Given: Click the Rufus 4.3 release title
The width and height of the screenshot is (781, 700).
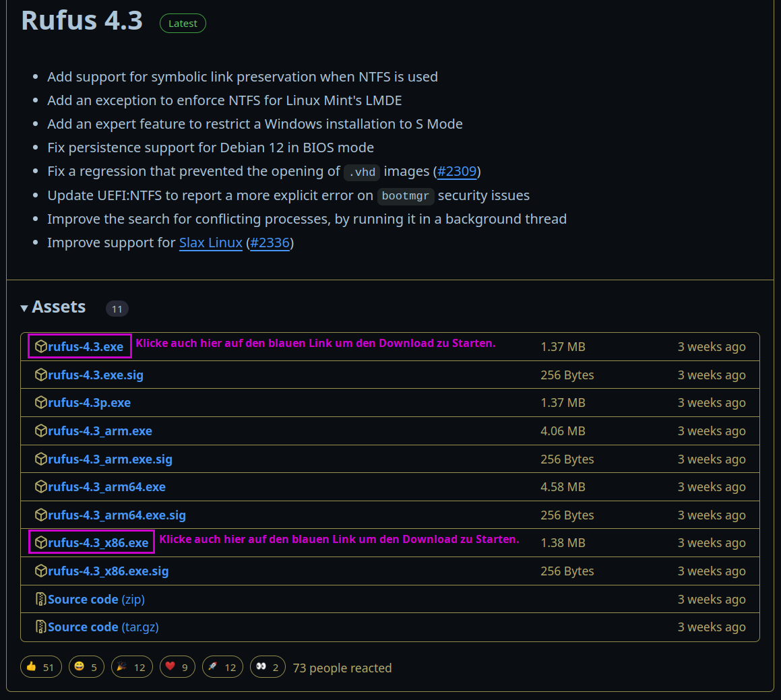Looking at the screenshot, I should point(82,21).
